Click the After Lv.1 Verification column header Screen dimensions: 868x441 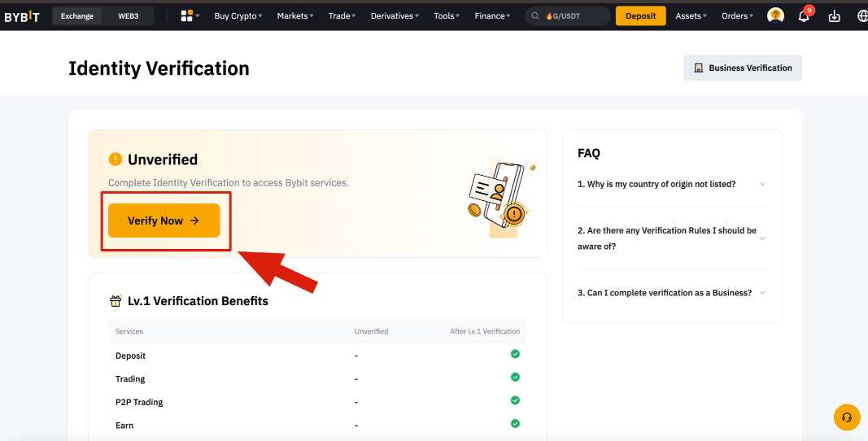coord(485,331)
